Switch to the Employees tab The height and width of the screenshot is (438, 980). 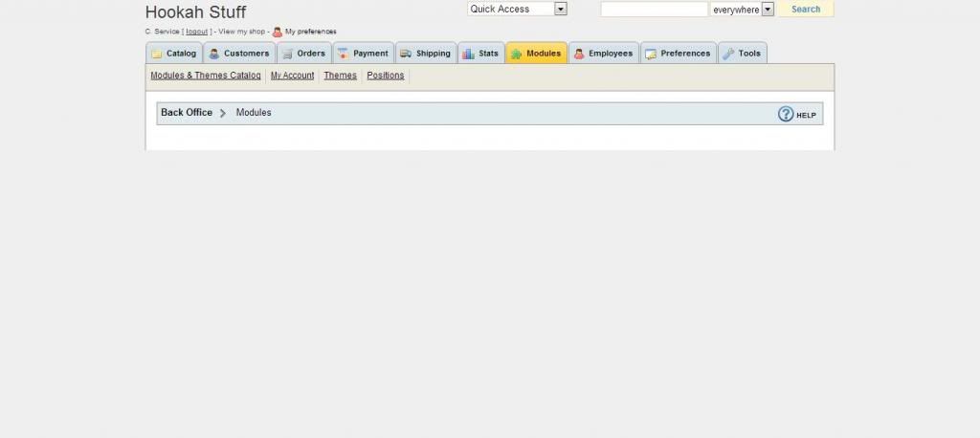(604, 54)
